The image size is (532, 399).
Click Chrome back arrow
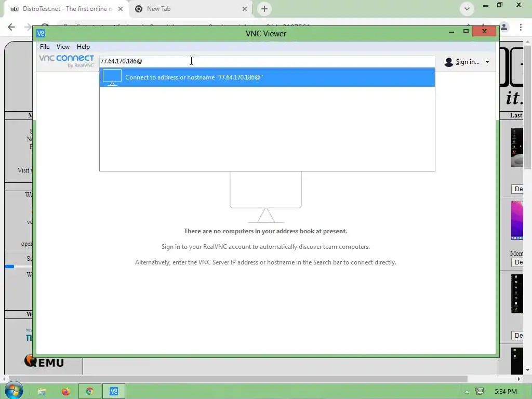click(11, 27)
